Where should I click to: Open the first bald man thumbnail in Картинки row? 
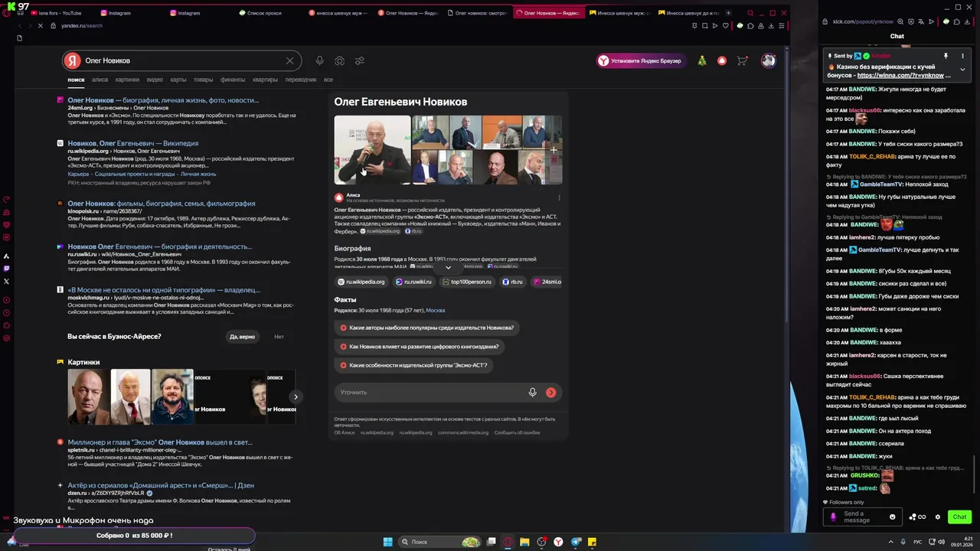pos(88,396)
